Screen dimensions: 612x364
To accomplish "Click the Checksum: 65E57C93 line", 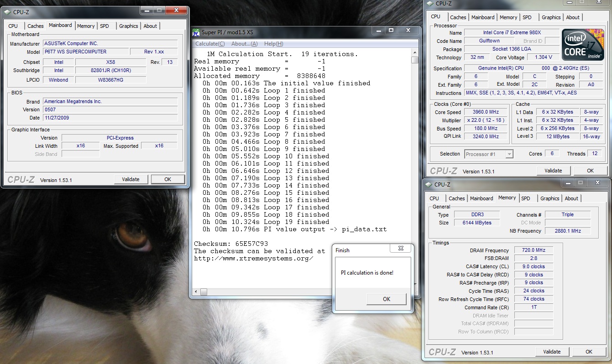I will coord(231,244).
